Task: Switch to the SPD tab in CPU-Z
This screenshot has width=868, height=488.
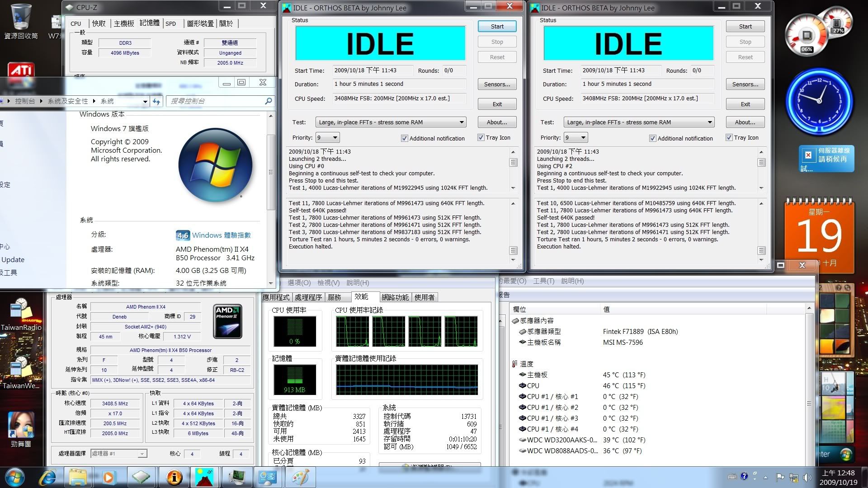Action: click(170, 23)
